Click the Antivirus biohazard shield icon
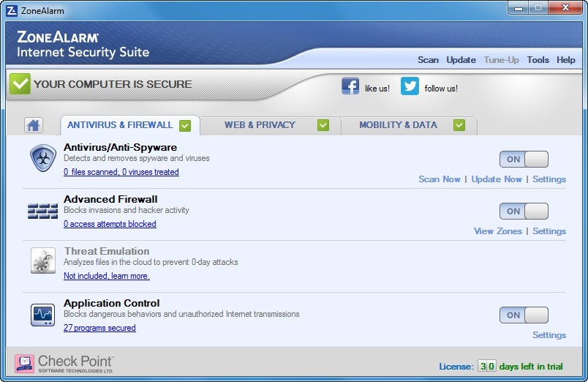Screen dimensions: 588x382 [x=43, y=158]
